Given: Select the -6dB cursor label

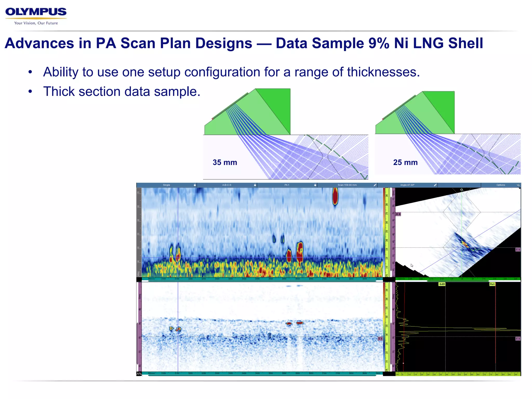Looking at the screenshot, I should click(442, 284).
